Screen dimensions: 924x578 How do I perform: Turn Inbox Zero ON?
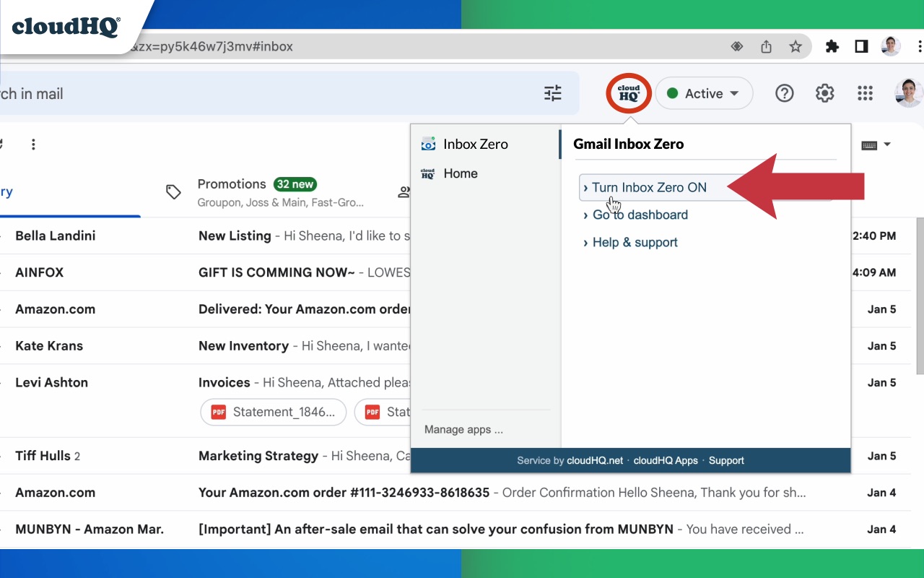[x=648, y=187]
